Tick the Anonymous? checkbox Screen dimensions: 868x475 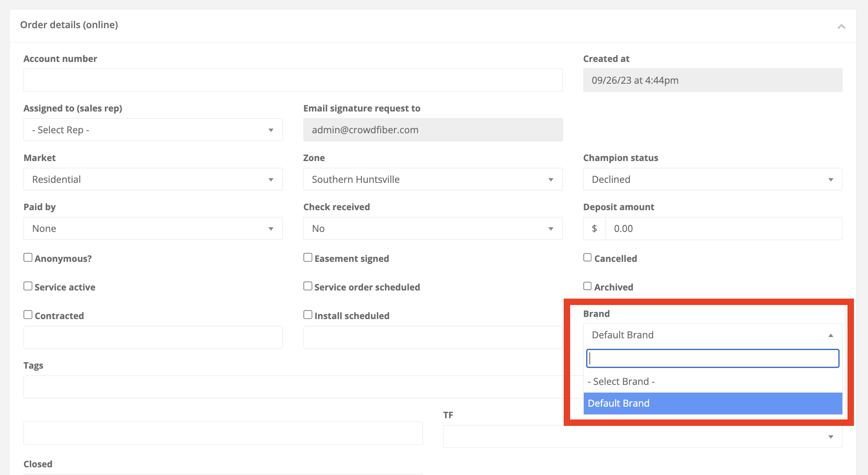[28, 258]
